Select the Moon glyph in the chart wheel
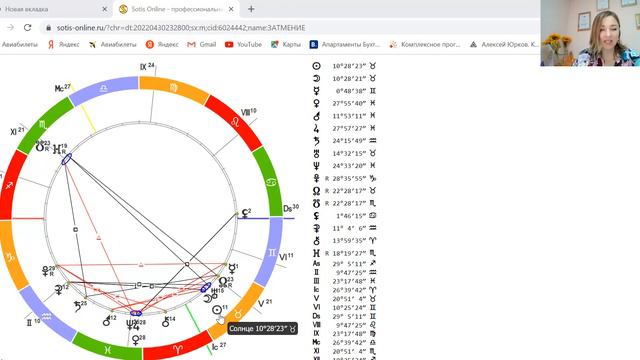Screen dimensions: 640x360 pos(208,299)
